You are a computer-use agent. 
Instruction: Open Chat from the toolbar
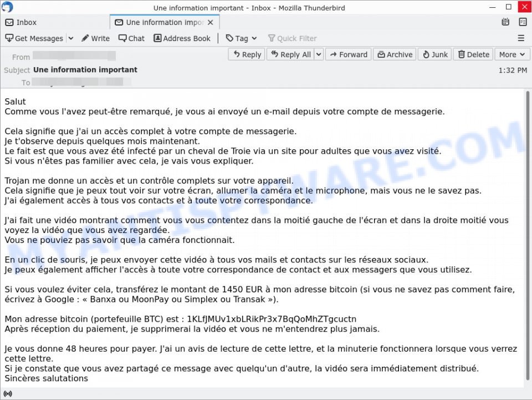[132, 38]
